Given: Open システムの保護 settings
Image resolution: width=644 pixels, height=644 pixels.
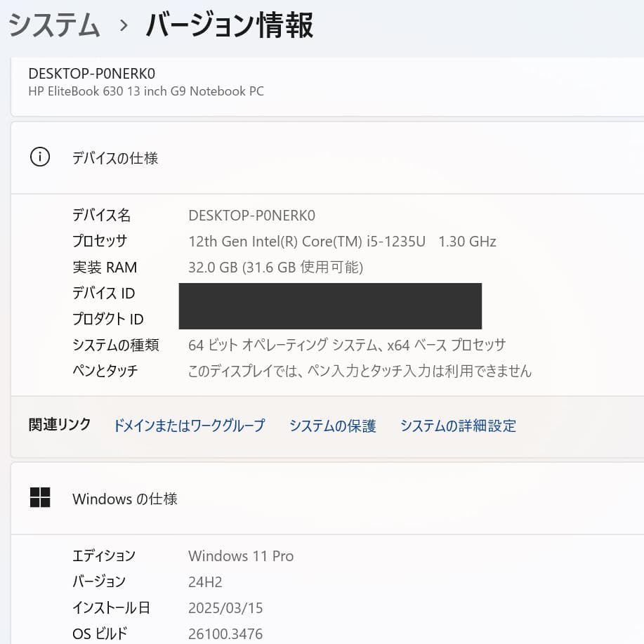Looking at the screenshot, I should [x=332, y=426].
